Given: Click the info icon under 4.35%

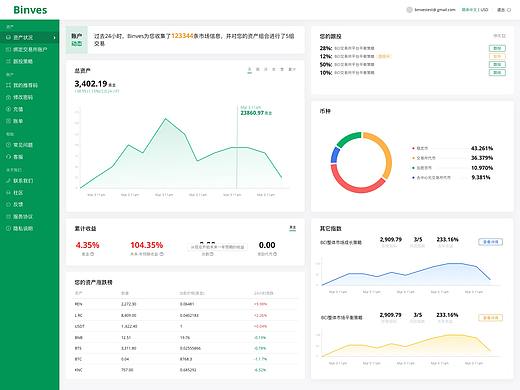Looking at the screenshot, I should tap(92, 254).
